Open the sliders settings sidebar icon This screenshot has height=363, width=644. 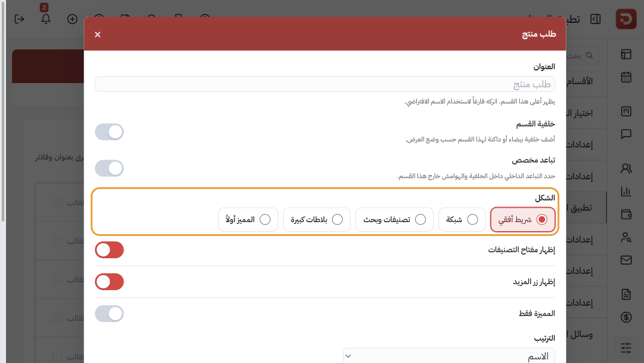coord(626,348)
